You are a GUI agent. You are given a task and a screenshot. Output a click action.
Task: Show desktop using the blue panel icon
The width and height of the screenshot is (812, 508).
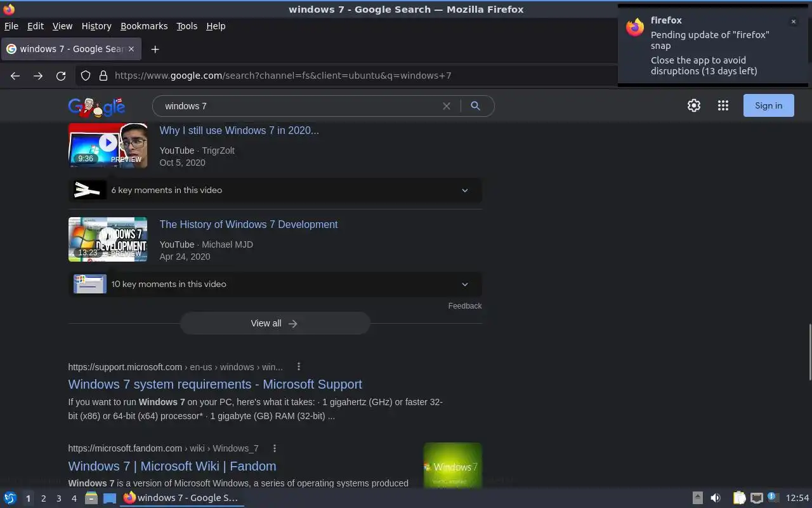click(x=110, y=498)
